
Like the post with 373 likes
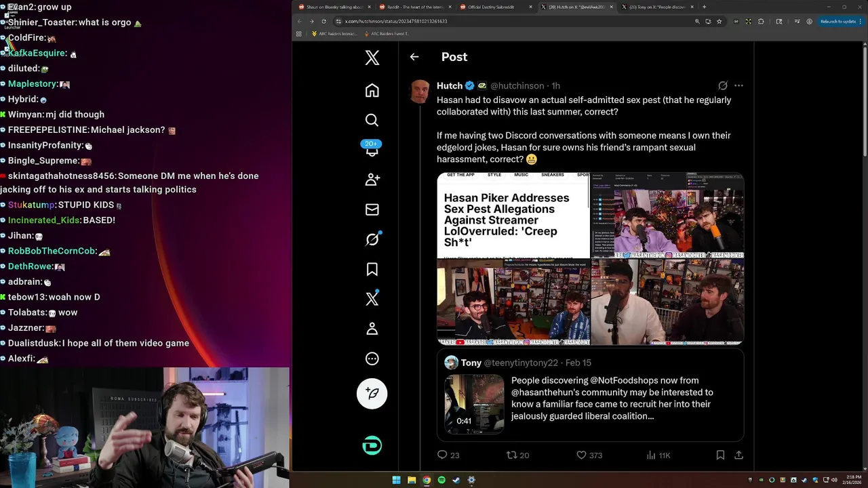tap(589, 455)
